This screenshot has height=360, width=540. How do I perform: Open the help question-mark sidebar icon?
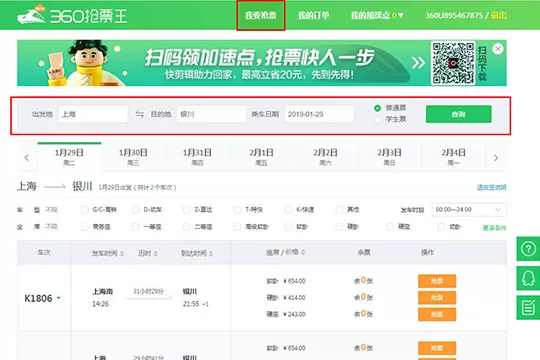[528, 249]
